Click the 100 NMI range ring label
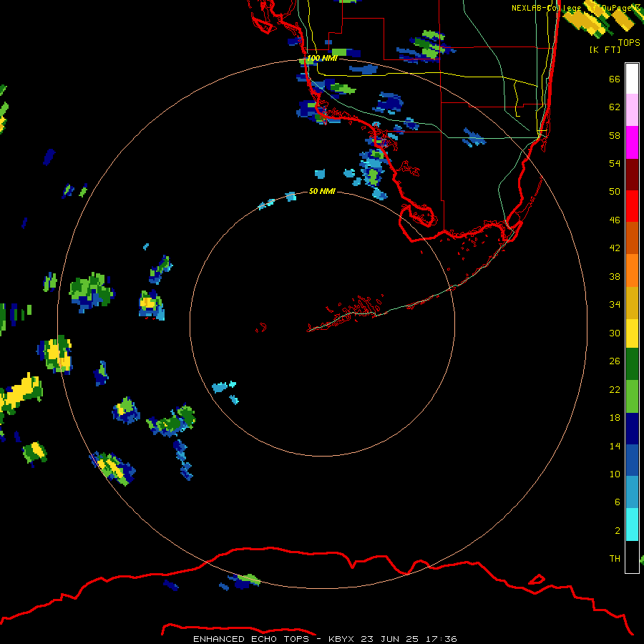Screen dimensions: 644x644 pyautogui.click(x=322, y=59)
